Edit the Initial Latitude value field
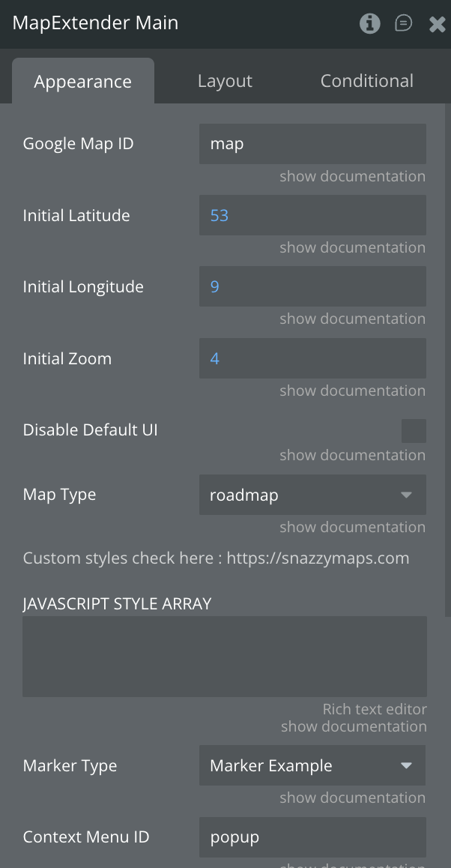This screenshot has height=868, width=451. [312, 216]
